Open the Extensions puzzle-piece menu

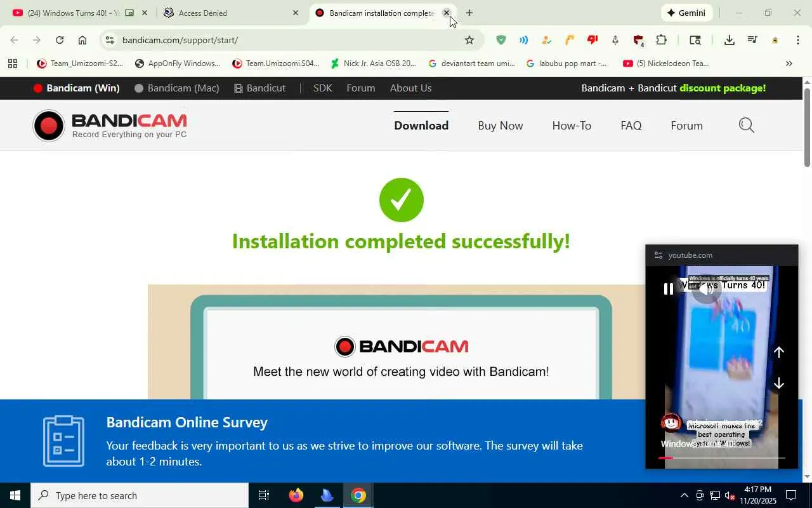coord(661,40)
